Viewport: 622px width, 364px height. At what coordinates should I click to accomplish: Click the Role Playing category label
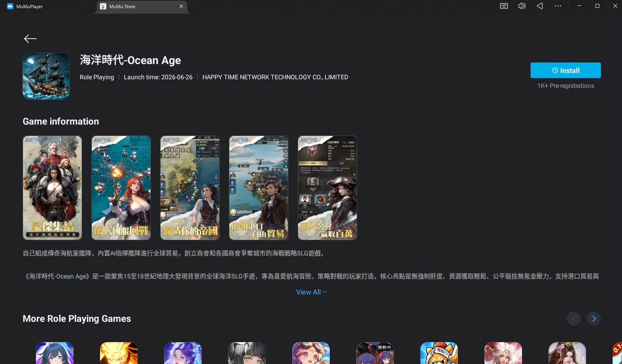97,77
